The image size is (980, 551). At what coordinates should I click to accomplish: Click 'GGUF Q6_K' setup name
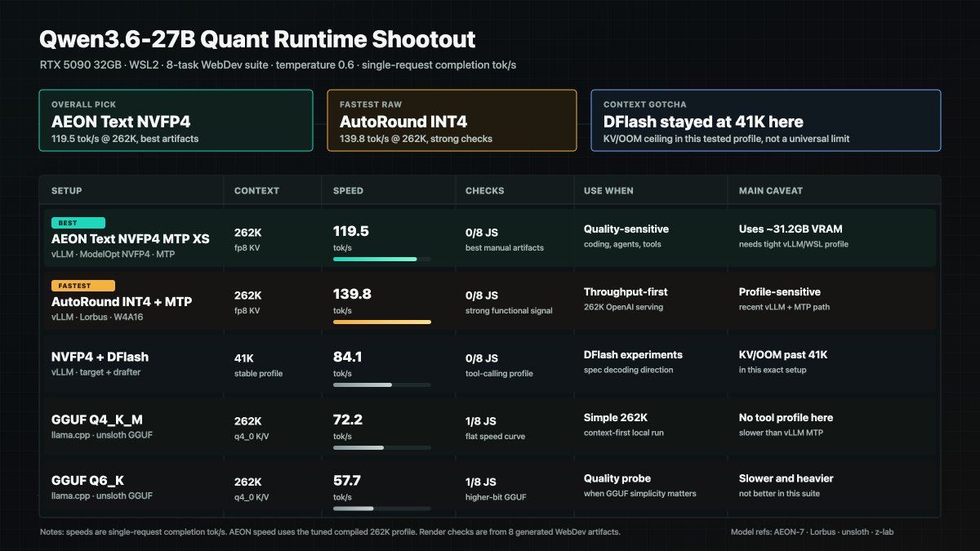[88, 481]
